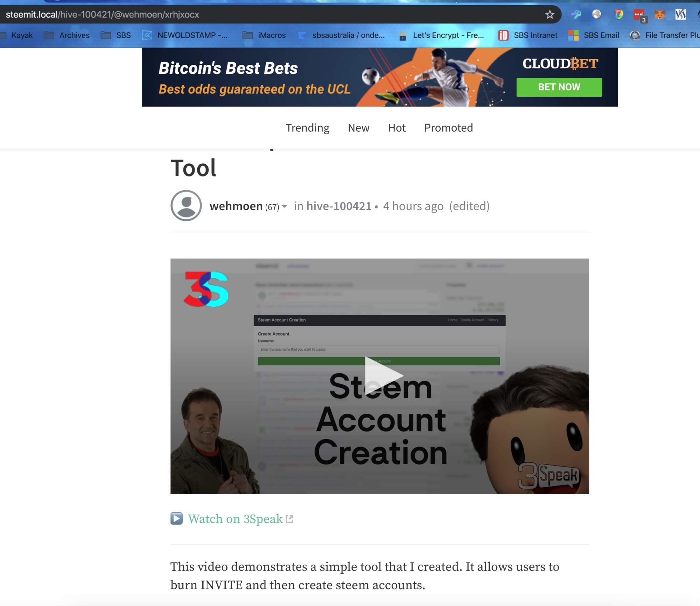Click the (edited) label
Screen dimensions: 700x606
point(469,206)
